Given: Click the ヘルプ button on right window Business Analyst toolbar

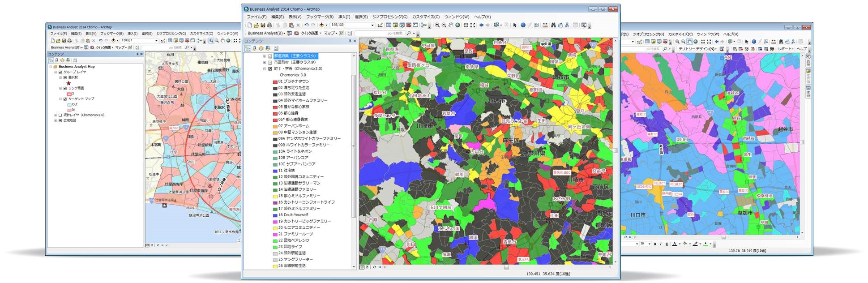Looking at the screenshot, I should click(x=802, y=49).
